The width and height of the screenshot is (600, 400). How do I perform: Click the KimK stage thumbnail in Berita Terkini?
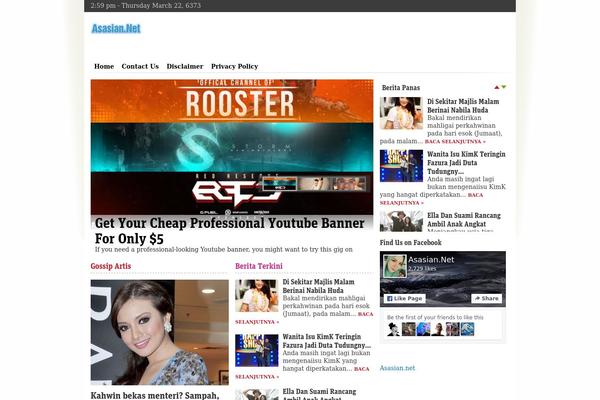(257, 350)
